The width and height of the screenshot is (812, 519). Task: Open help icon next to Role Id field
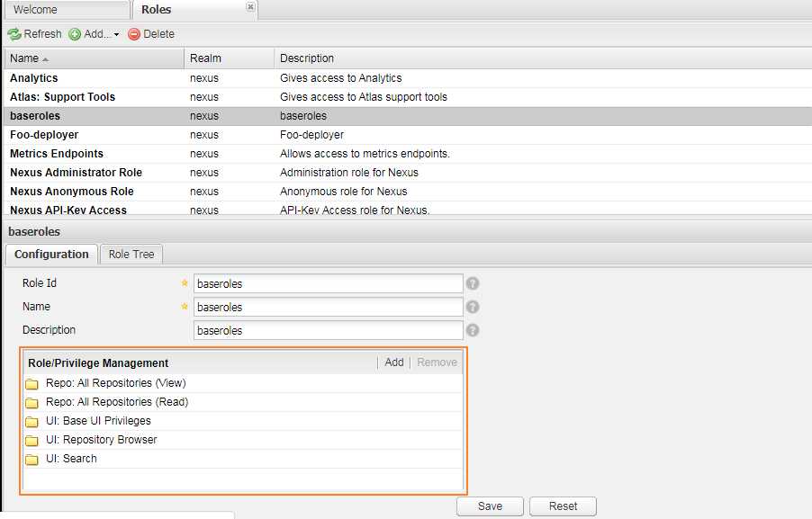(x=473, y=283)
